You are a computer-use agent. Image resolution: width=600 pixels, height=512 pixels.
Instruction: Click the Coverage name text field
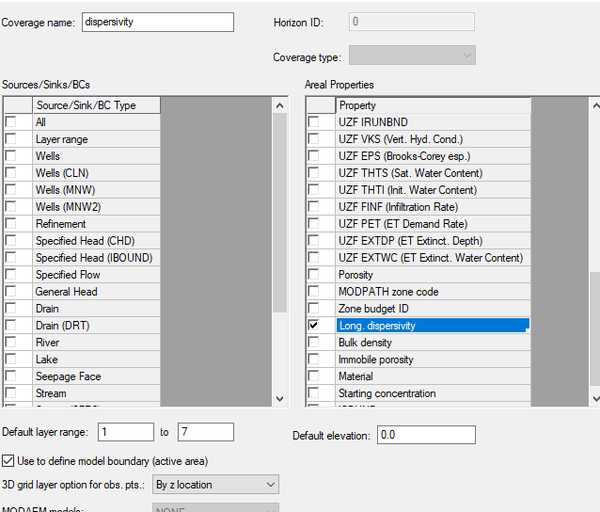click(x=157, y=22)
